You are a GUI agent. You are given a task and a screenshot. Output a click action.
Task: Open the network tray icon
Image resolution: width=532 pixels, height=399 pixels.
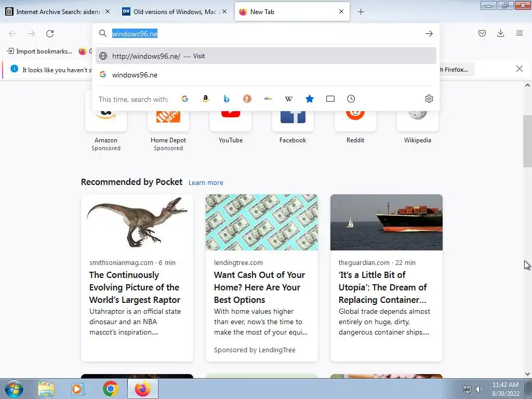click(467, 389)
